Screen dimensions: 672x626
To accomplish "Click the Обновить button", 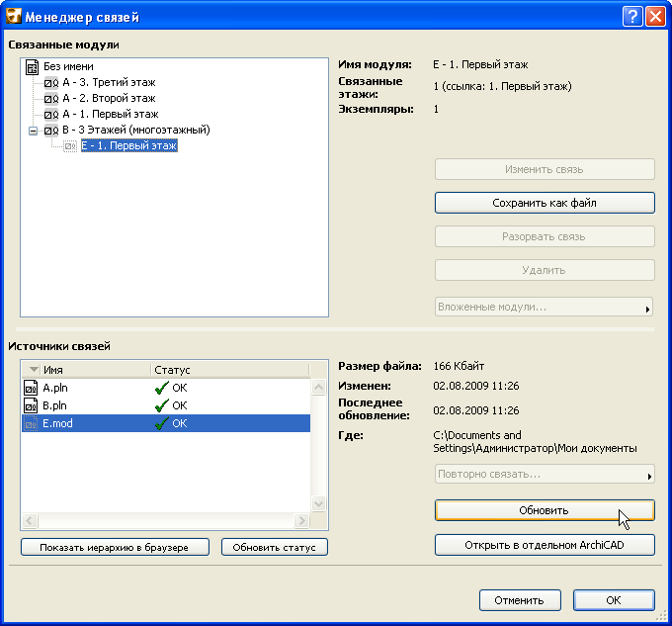I will click(545, 510).
